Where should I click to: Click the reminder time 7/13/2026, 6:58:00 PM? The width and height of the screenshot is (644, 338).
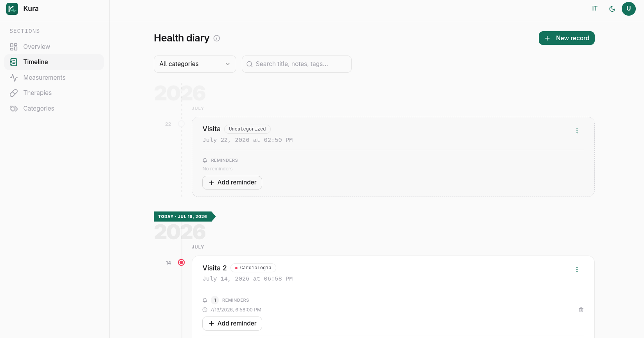[236, 310]
